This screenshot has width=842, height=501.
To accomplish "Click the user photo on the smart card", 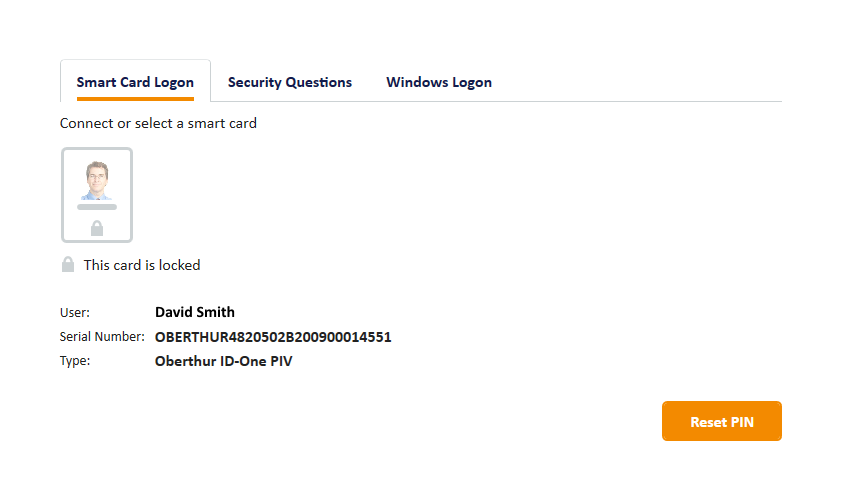I will (x=97, y=180).
